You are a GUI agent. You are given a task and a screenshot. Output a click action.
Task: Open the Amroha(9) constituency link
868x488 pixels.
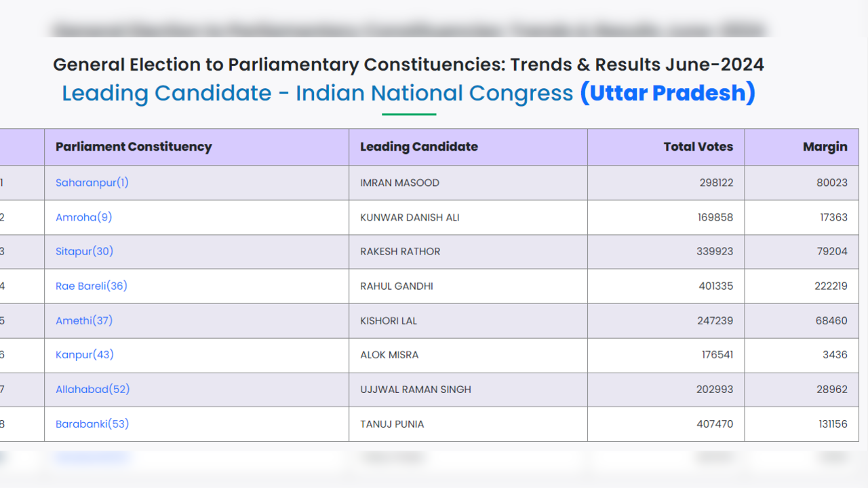84,217
